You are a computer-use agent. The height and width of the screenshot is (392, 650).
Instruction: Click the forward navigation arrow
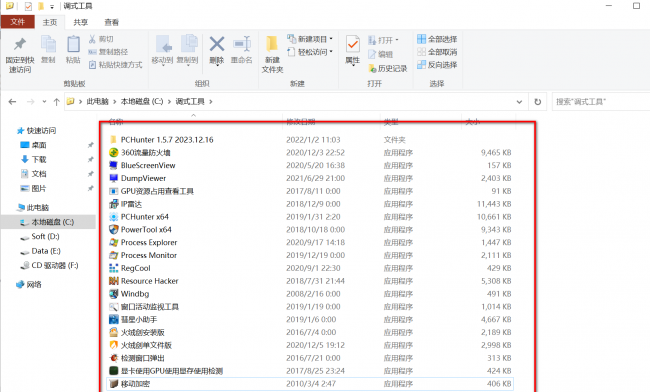pos(30,102)
